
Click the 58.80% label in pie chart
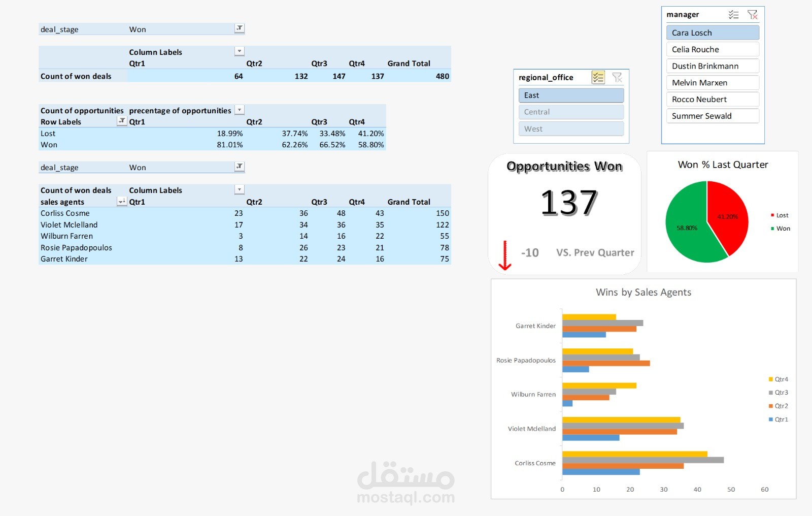687,228
